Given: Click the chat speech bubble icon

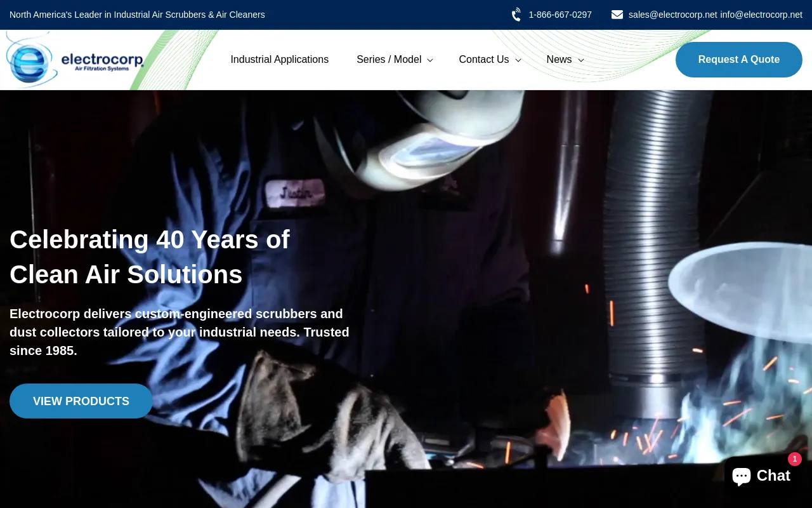Looking at the screenshot, I should point(742,476).
